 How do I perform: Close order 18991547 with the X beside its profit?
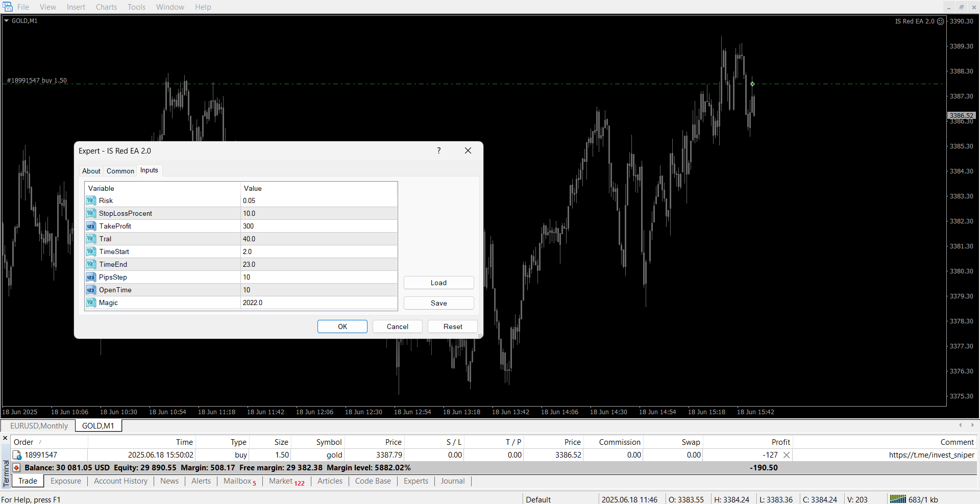[787, 455]
